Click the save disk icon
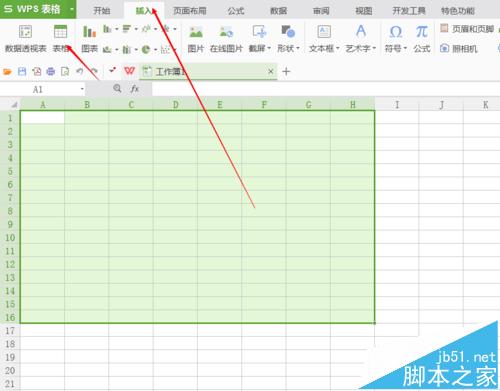The width and height of the screenshot is (500, 391). click(22, 71)
